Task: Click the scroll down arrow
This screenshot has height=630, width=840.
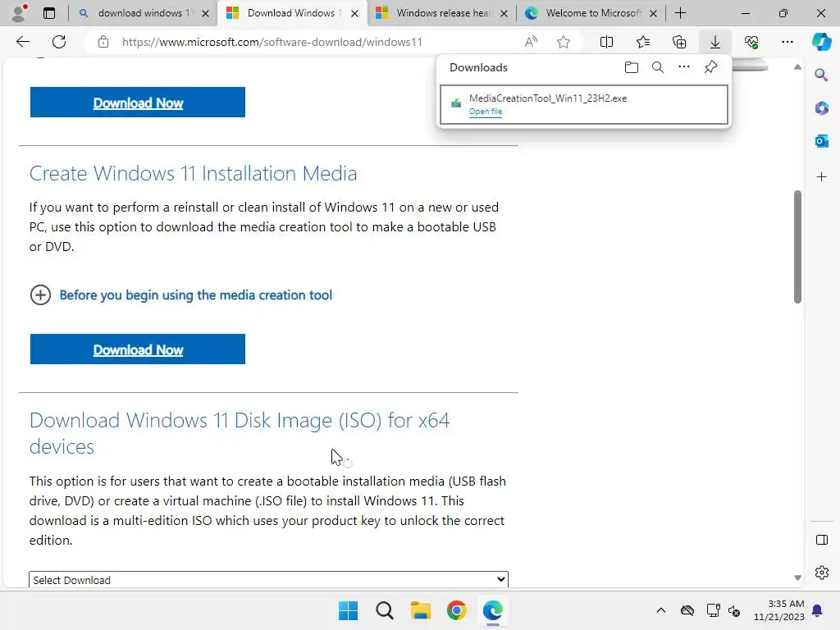Action: (x=797, y=577)
